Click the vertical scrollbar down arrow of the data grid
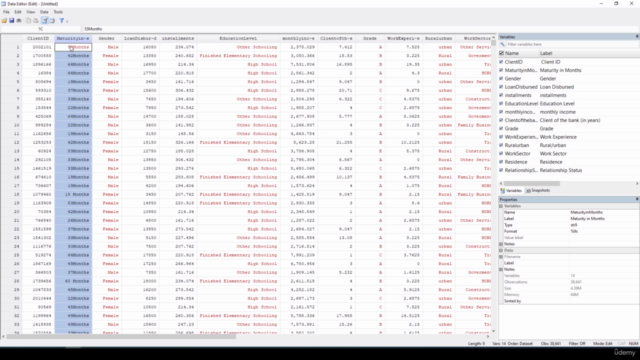Viewport: 640px width, 360px height. click(493, 331)
